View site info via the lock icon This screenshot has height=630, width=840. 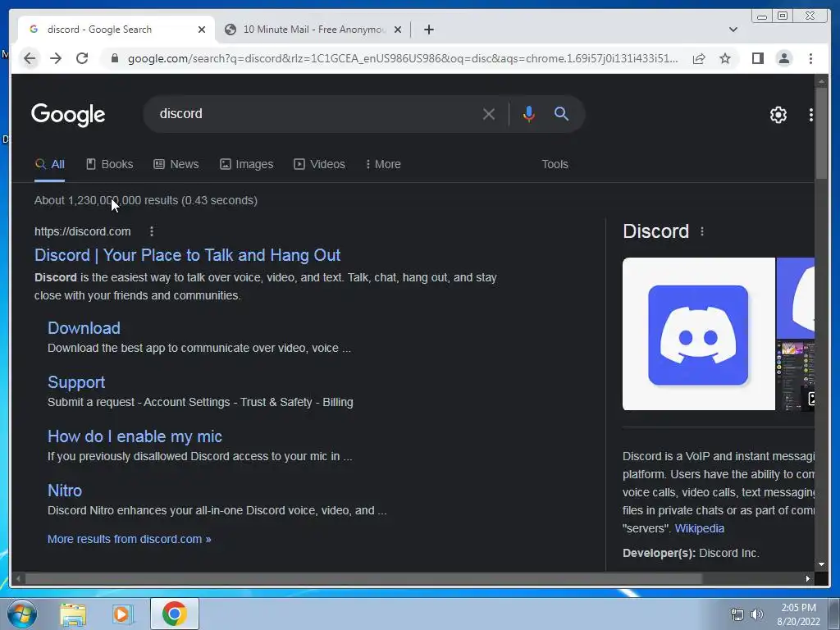pyautogui.click(x=114, y=58)
